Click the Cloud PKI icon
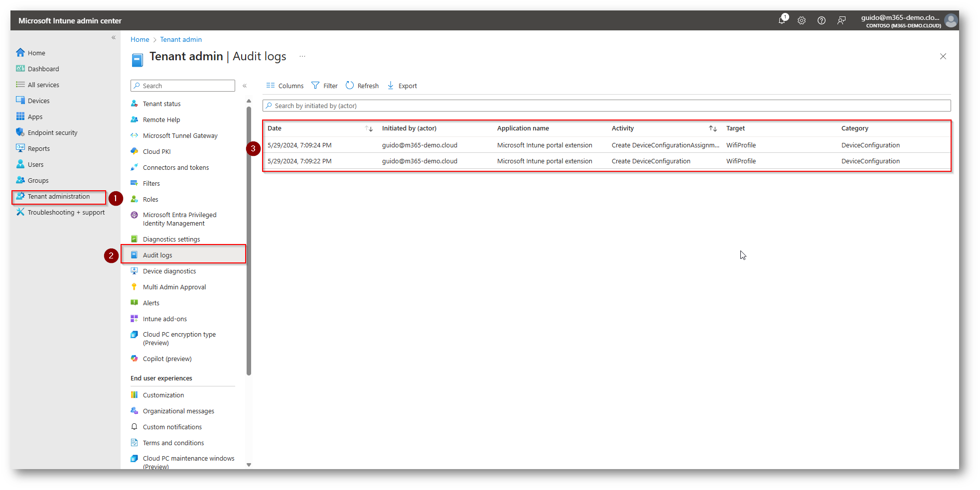Viewport: 980px width, 490px height. pyautogui.click(x=134, y=151)
